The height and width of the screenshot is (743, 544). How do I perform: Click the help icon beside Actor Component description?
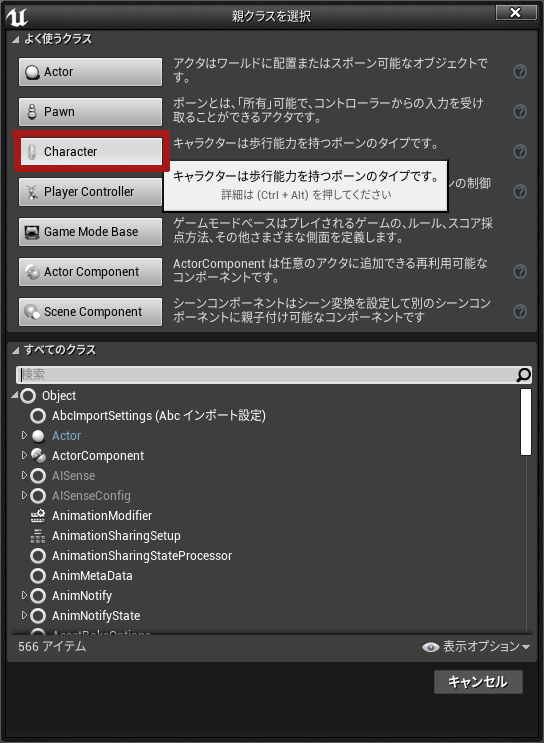520,272
